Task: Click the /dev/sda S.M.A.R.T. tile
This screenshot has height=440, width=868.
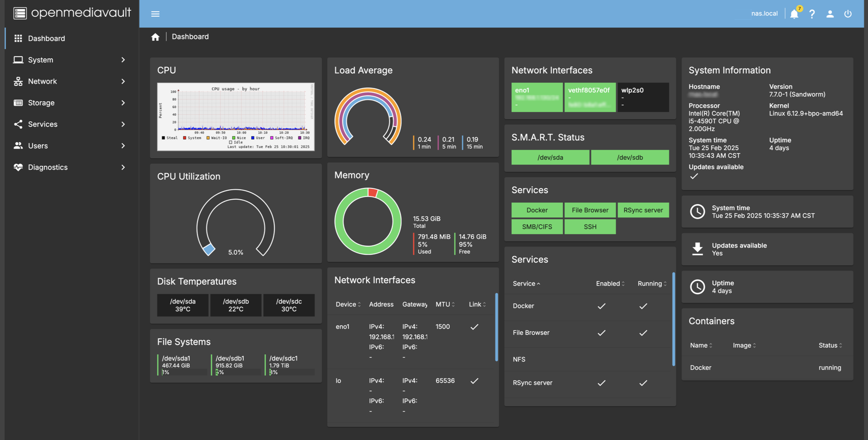Action: pyautogui.click(x=550, y=157)
